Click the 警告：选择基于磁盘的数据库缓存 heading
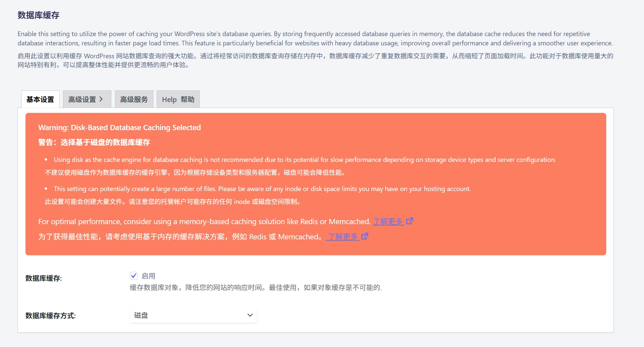 click(x=94, y=142)
